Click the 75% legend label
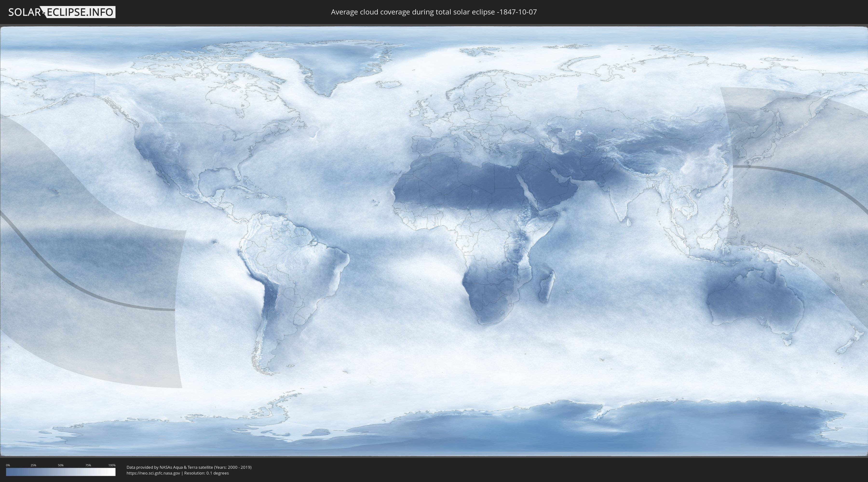Viewport: 868px width, 482px height. [x=88, y=465]
